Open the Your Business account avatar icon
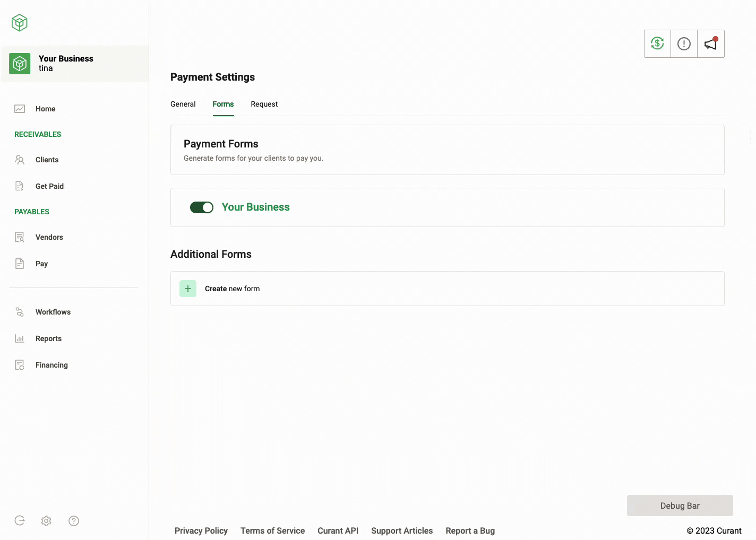The height and width of the screenshot is (540, 756). pyautogui.click(x=20, y=64)
